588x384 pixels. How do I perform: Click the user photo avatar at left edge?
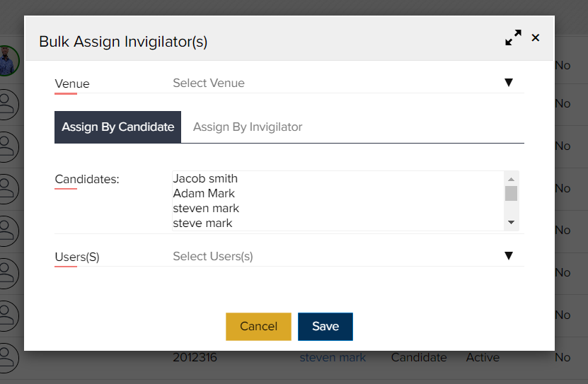8,61
